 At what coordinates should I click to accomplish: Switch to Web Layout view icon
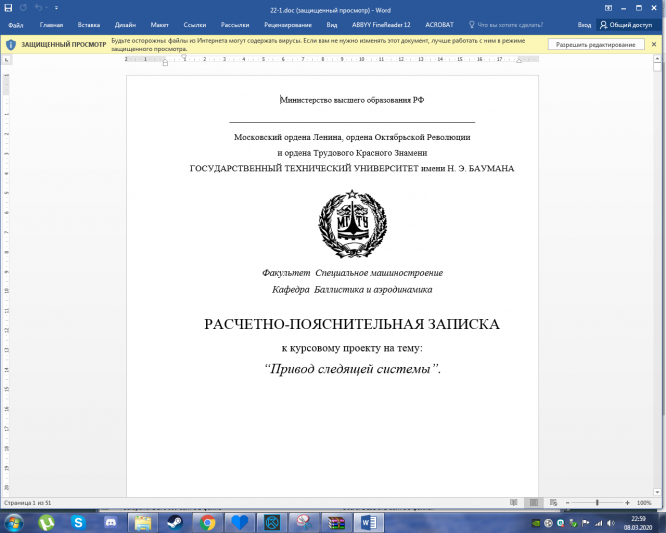click(553, 503)
